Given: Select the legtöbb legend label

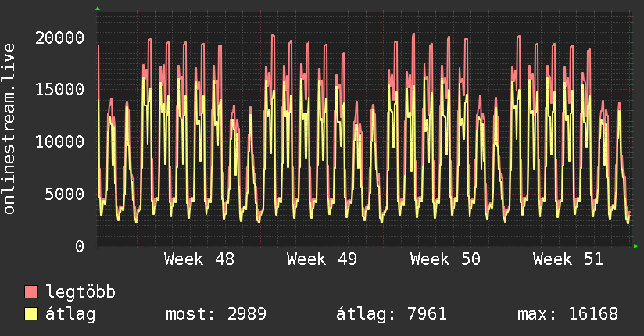Looking at the screenshot, I should click(x=80, y=291).
